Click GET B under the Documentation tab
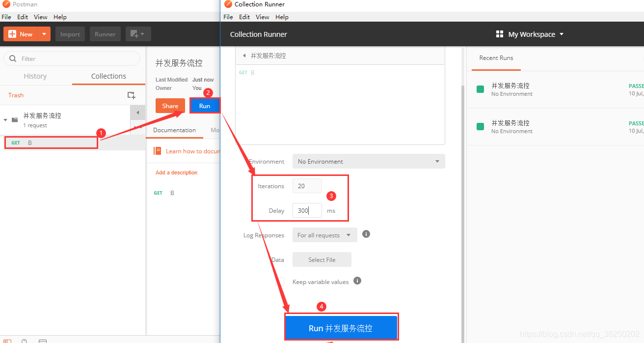The image size is (644, 343). click(x=164, y=193)
